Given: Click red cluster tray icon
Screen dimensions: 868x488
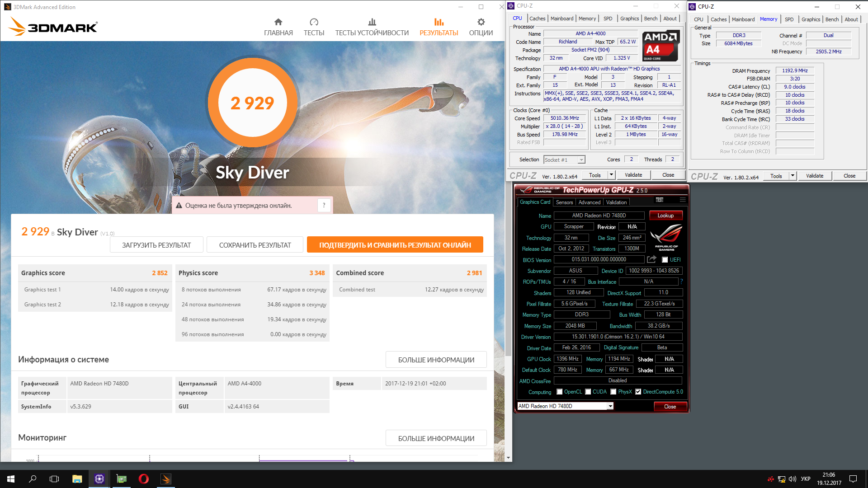Looking at the screenshot, I should (x=770, y=479).
